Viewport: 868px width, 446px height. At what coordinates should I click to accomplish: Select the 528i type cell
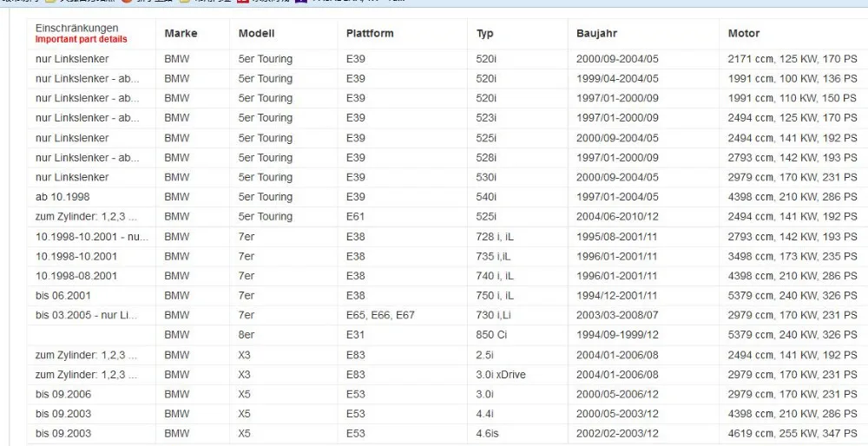tap(486, 158)
